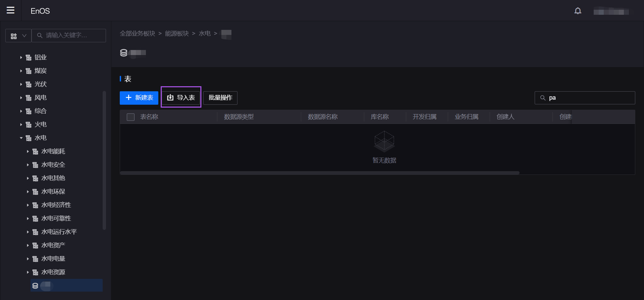Click the 导入表 button

(x=181, y=98)
